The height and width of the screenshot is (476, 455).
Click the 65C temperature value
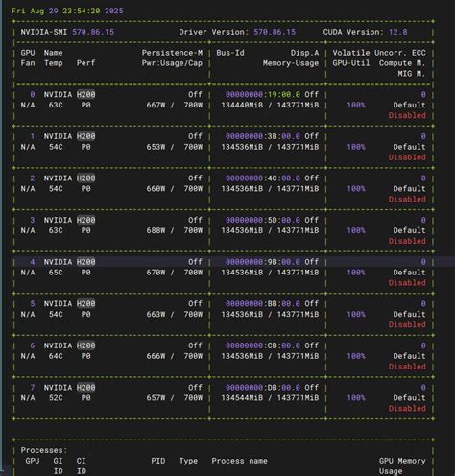pos(56,273)
